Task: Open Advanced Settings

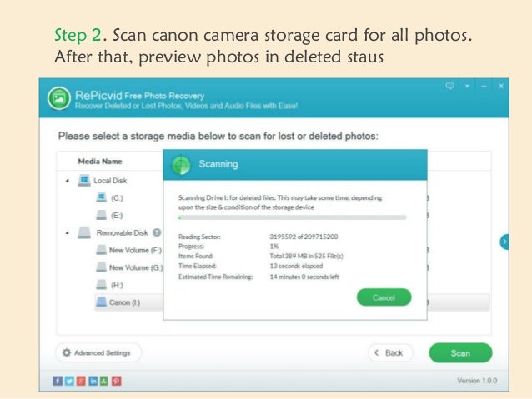Action: click(x=98, y=353)
